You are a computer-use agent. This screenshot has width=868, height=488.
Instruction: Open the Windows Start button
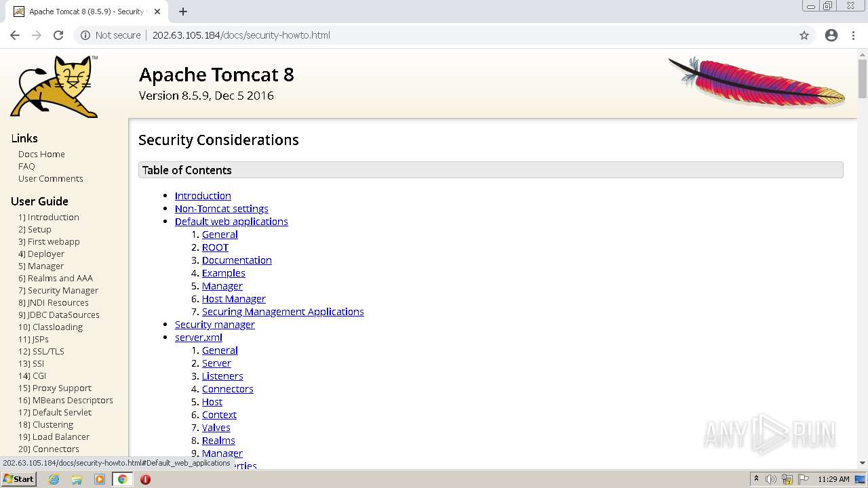point(18,479)
